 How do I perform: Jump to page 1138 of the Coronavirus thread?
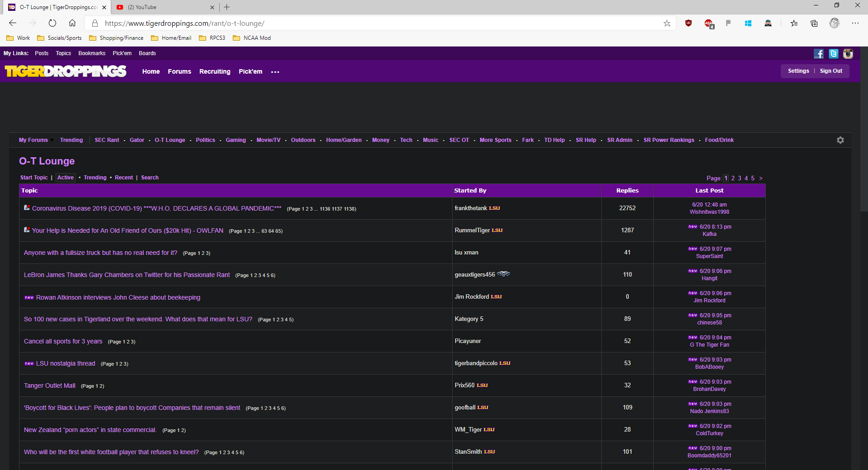(x=349, y=209)
